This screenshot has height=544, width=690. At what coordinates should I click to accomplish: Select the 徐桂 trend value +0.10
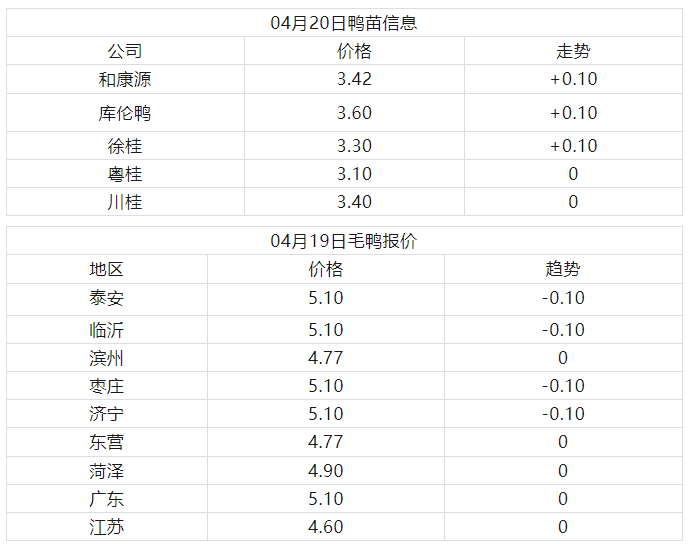tap(573, 146)
